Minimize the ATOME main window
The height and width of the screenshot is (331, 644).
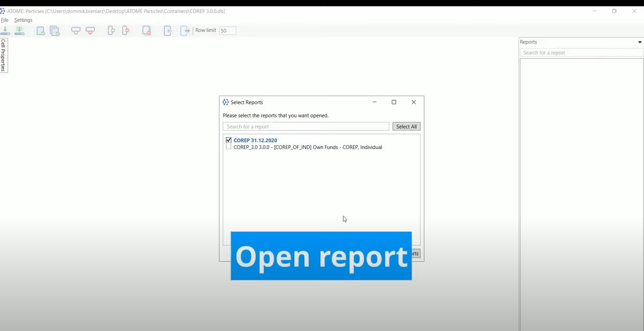pyautogui.click(x=595, y=11)
